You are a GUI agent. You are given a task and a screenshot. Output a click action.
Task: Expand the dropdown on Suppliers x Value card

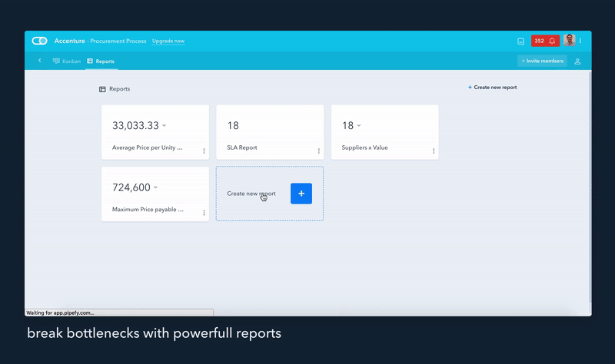point(359,126)
